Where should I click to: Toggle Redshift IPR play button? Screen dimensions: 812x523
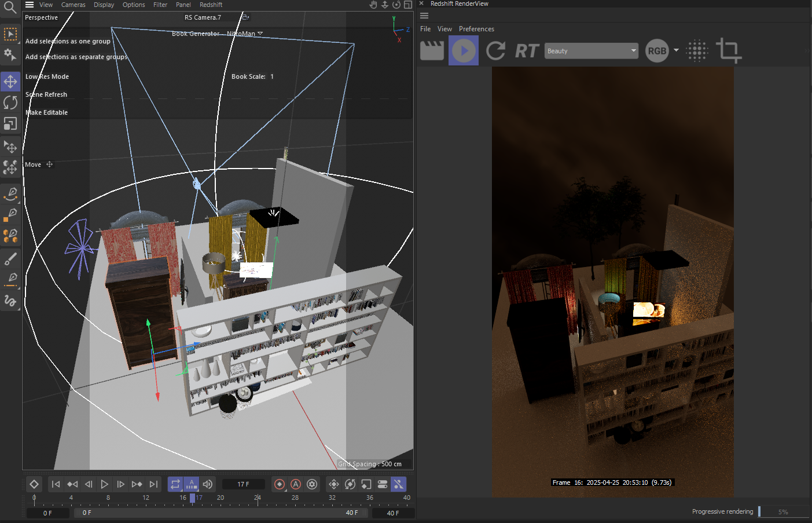coord(464,51)
